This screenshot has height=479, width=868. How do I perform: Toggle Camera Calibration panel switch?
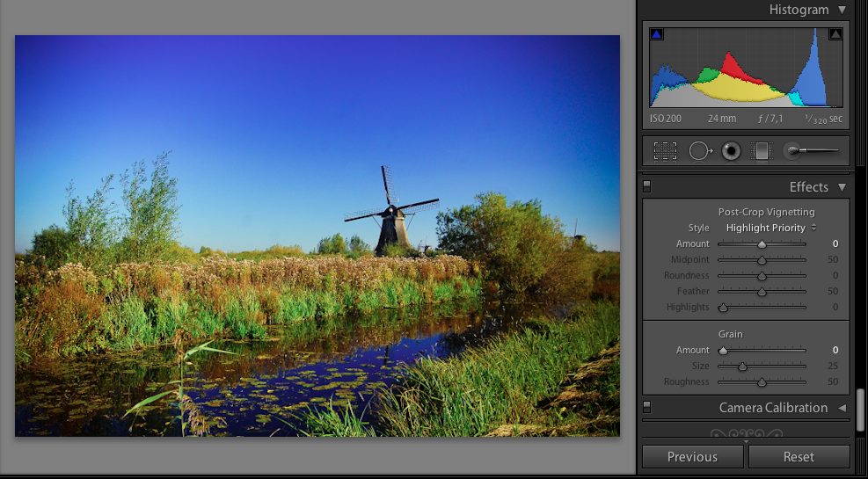pos(646,407)
